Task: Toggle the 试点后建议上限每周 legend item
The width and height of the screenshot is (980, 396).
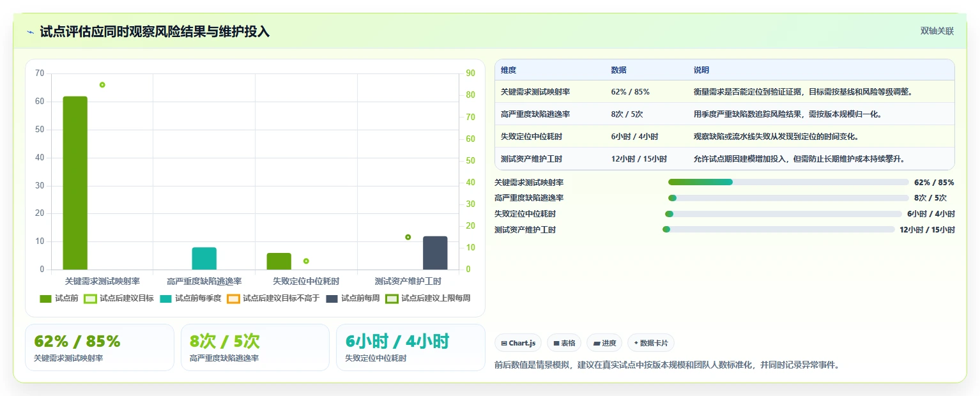Action: tap(428, 298)
